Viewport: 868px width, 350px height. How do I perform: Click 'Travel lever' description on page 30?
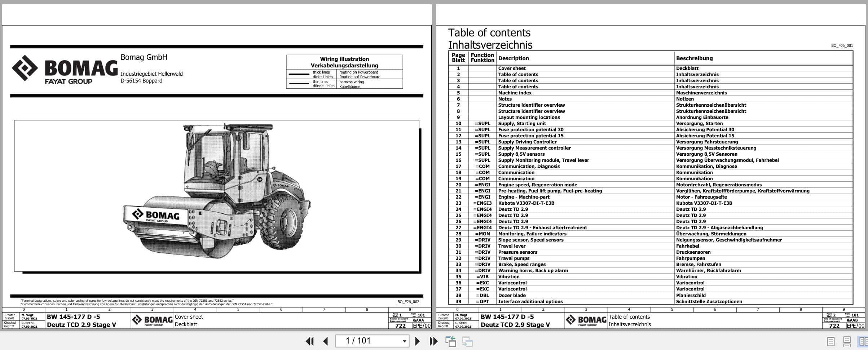(x=512, y=246)
